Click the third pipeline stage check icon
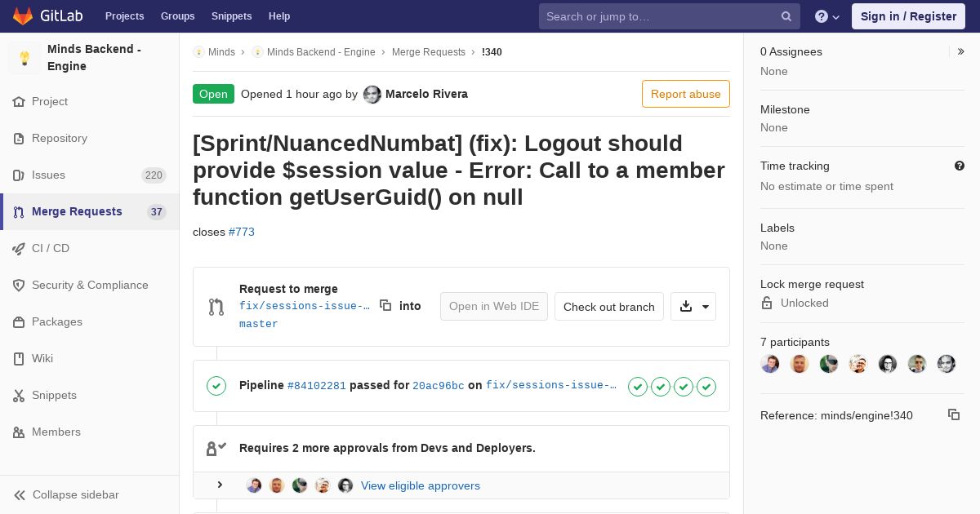This screenshot has height=514, width=980. click(684, 387)
